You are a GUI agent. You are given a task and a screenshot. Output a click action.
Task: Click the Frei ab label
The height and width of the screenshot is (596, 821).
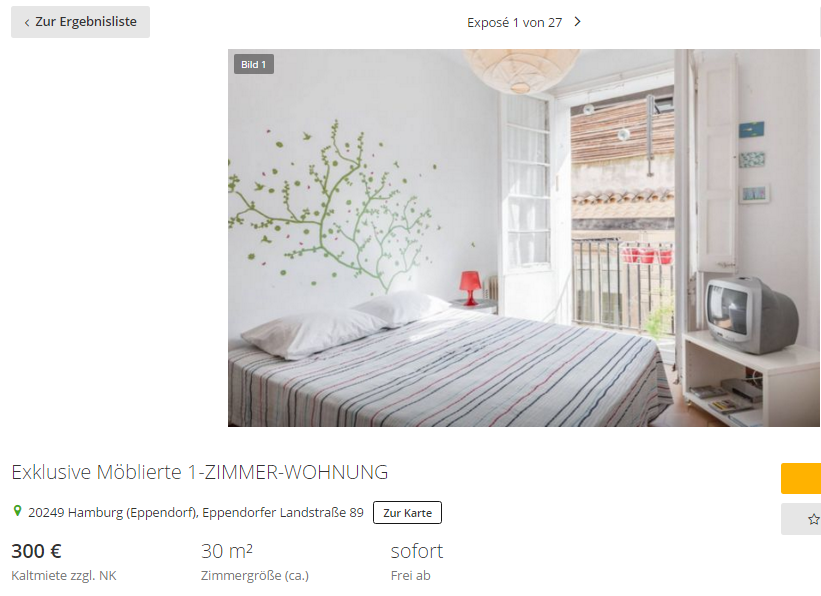410,576
